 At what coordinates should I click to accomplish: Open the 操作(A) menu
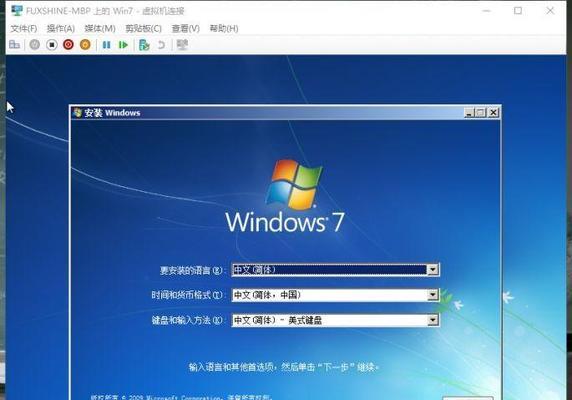coord(61,28)
